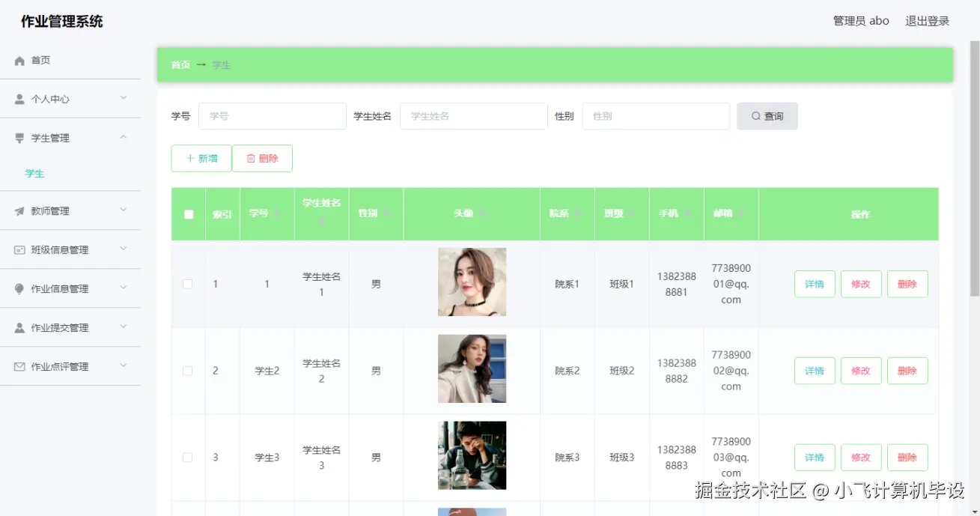Open avatar photo of 学生姓名1

472,282
